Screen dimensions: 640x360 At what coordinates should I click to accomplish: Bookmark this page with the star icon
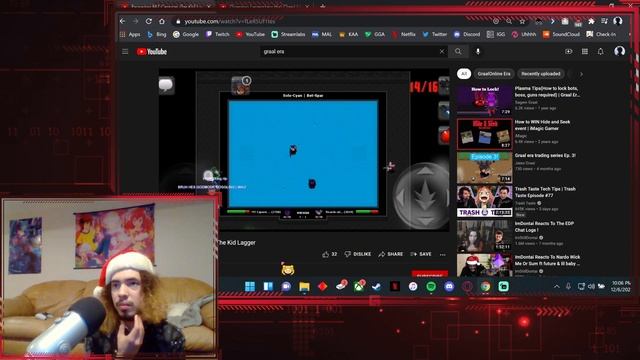pyautogui.click(x=522, y=21)
